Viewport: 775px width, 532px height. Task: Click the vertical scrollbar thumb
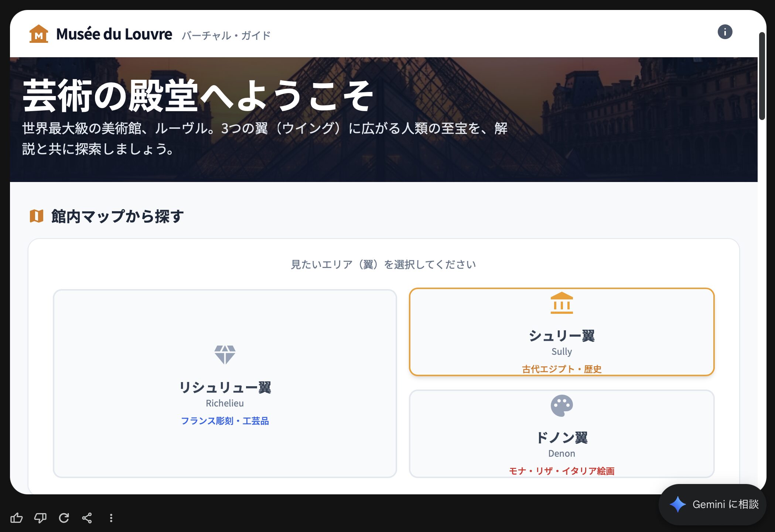click(x=762, y=76)
